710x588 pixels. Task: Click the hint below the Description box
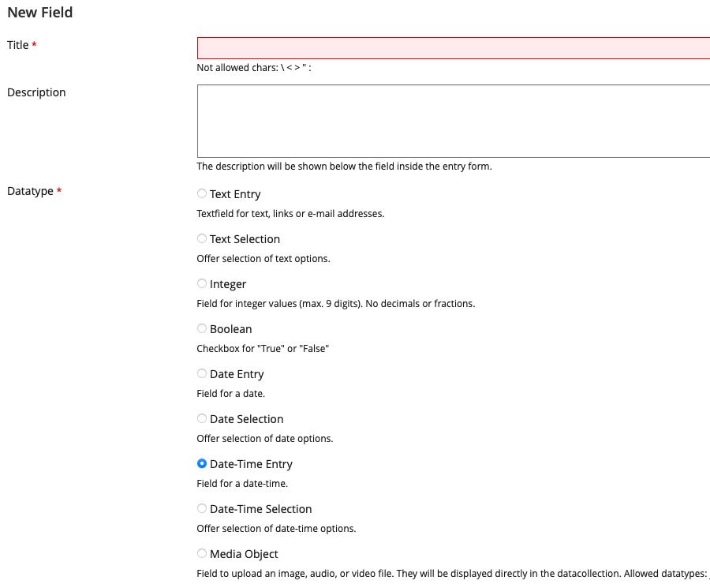(344, 167)
